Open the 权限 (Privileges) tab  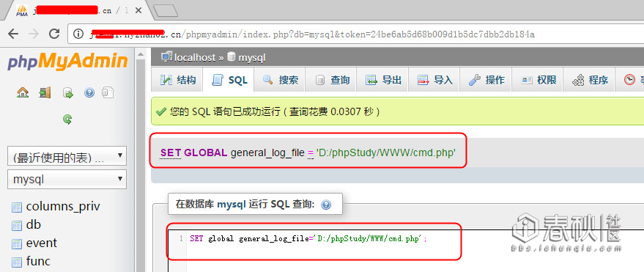[538, 80]
